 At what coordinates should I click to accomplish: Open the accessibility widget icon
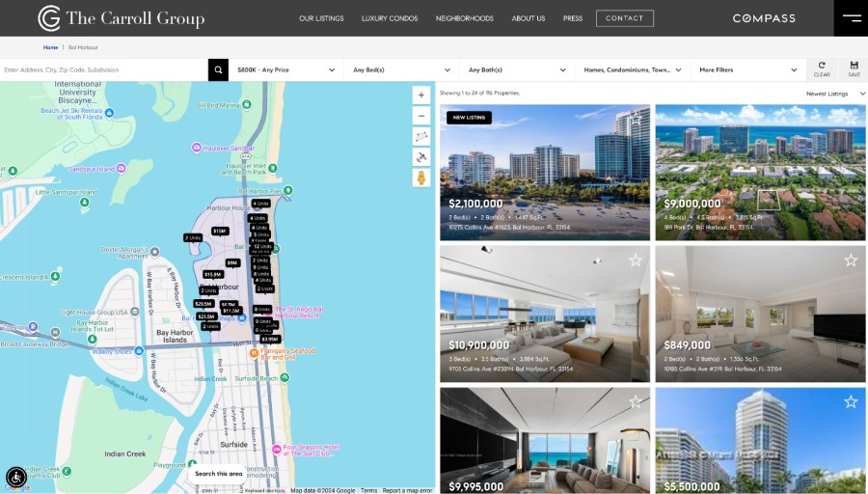(x=16, y=477)
